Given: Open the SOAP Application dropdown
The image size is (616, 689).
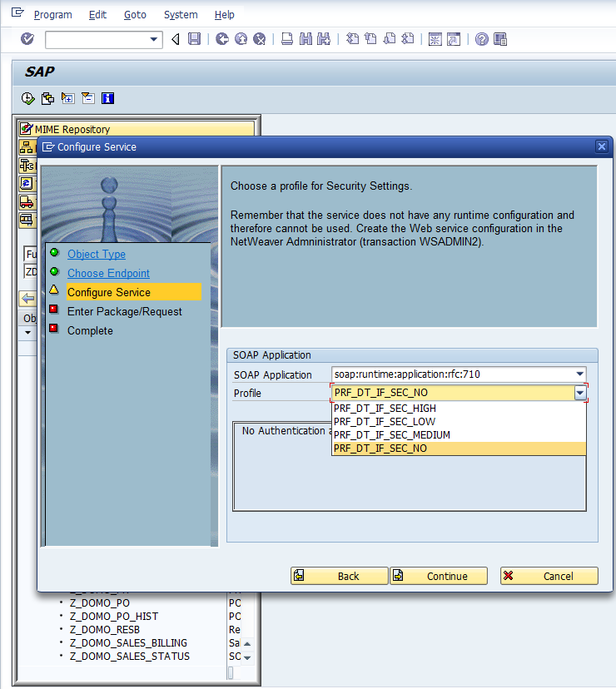Looking at the screenshot, I should pos(579,374).
